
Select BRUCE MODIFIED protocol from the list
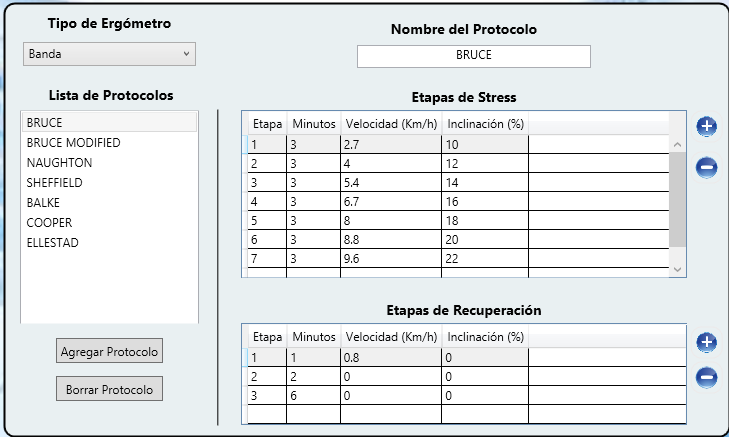[x=74, y=143]
